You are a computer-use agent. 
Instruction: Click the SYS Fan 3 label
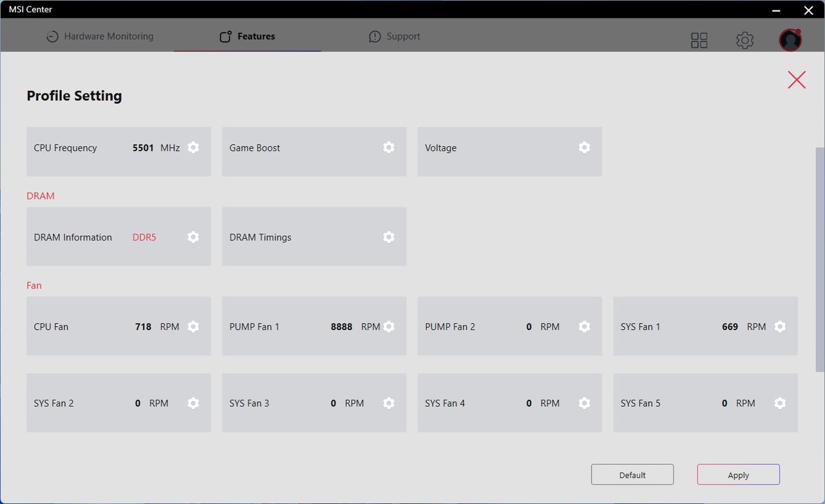pos(249,403)
